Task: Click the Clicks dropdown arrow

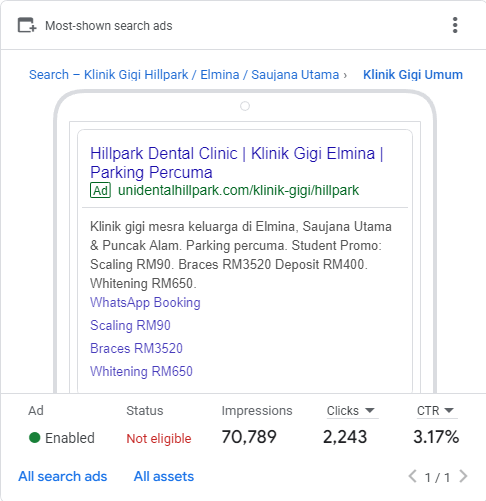Action: pyautogui.click(x=370, y=410)
